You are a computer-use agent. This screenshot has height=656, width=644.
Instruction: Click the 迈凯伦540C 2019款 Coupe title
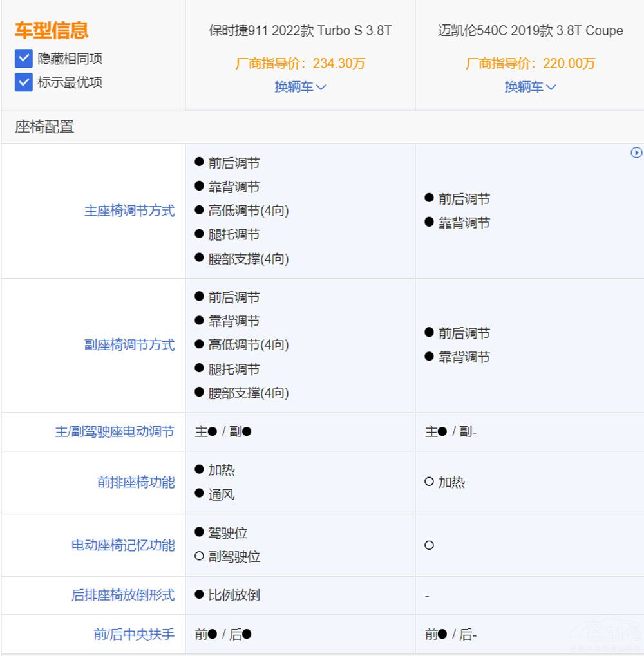tap(530, 31)
